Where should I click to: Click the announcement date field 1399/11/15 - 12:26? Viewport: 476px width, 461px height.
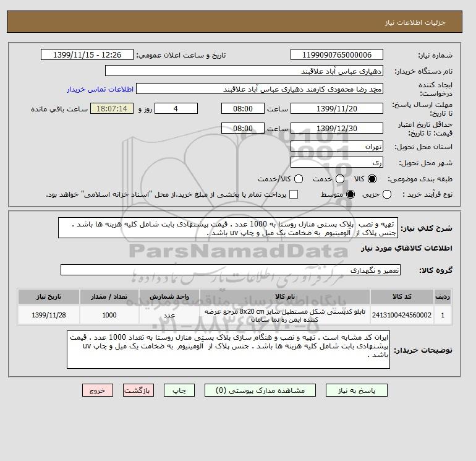pos(87,54)
